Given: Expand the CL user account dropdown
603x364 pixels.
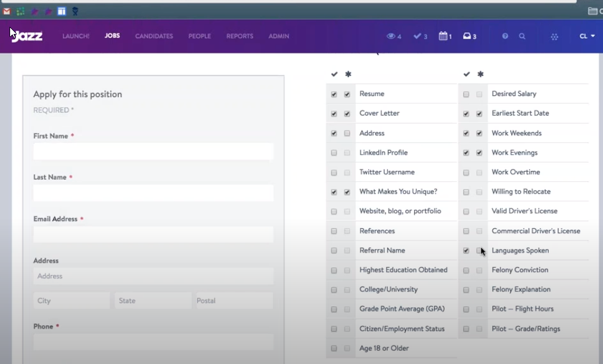Looking at the screenshot, I should pyautogui.click(x=587, y=36).
